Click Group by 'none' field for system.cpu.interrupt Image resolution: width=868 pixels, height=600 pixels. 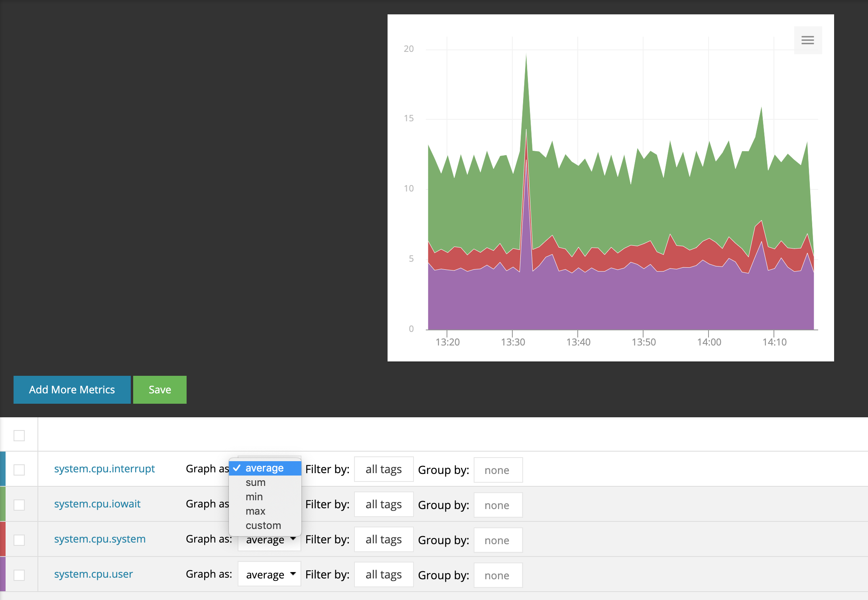click(x=498, y=470)
